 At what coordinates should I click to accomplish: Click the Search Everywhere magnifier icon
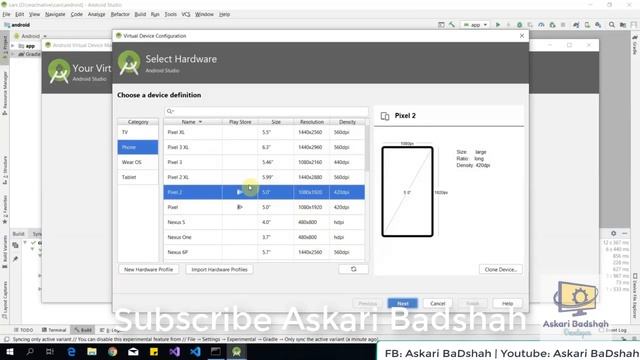[x=611, y=25]
